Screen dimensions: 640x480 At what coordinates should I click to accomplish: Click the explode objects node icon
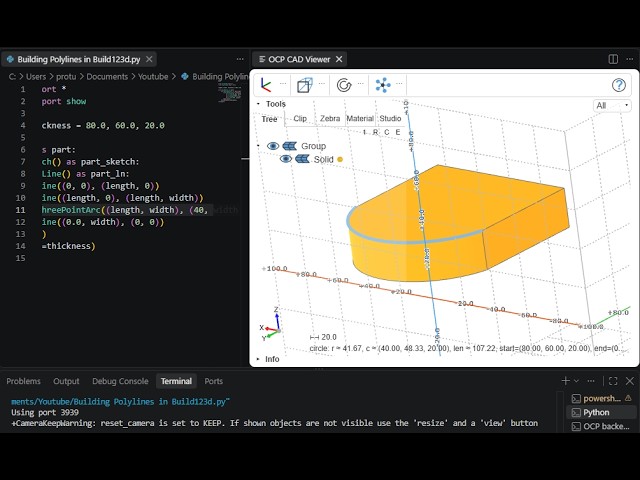(x=383, y=85)
